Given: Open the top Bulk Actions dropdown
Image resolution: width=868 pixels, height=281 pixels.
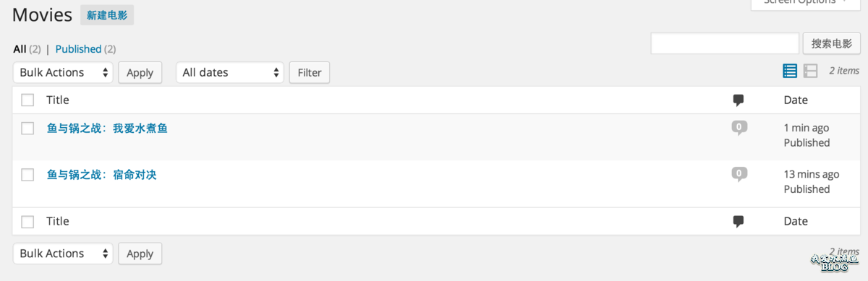Looking at the screenshot, I should [63, 72].
